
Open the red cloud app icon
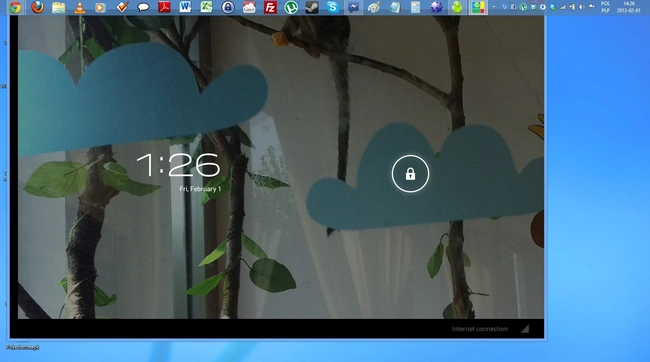pos(249,7)
